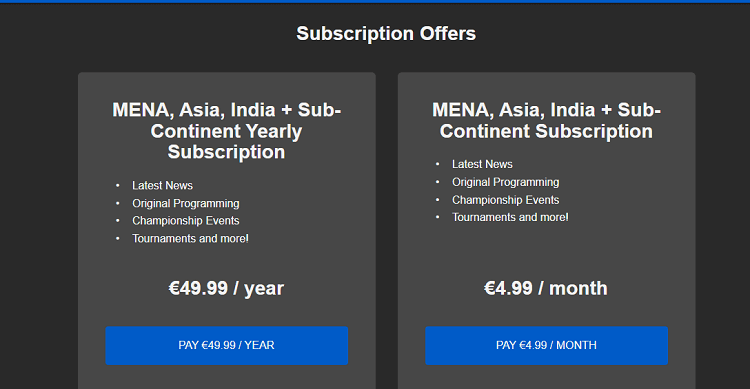Click bullet beside Tournaments and more! yearly card

click(x=118, y=238)
